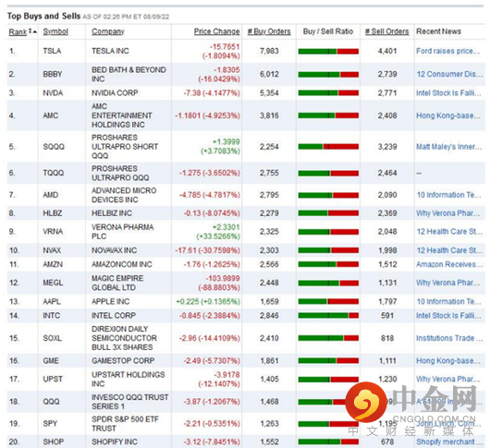Open AAPL row '10 Information Te...' link
This screenshot has height=448, width=490.
click(448, 301)
